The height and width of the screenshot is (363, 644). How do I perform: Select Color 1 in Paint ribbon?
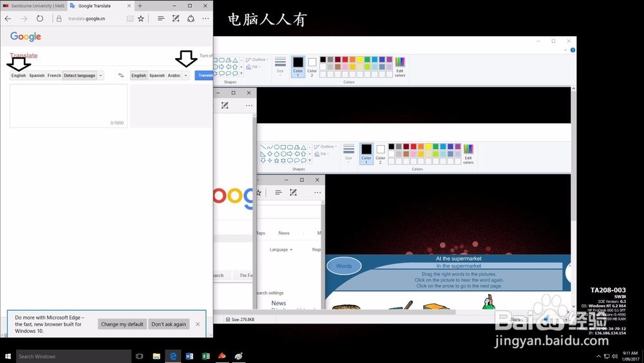pos(298,66)
